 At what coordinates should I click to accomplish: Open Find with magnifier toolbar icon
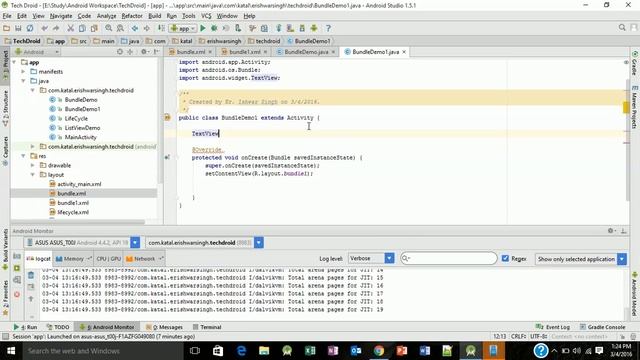click(x=109, y=28)
